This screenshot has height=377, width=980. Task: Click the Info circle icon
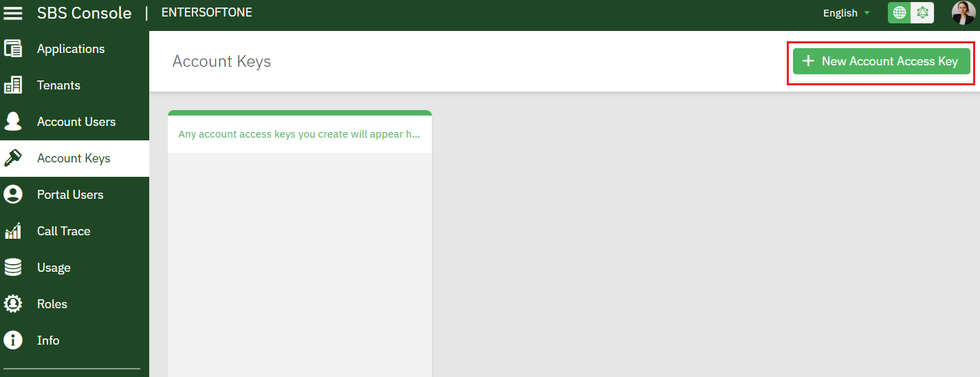coord(13,341)
